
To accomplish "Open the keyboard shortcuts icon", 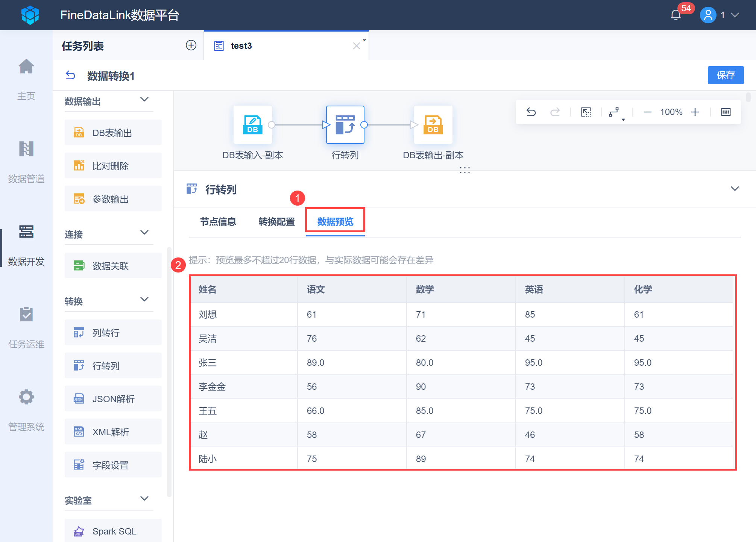I will click(726, 112).
